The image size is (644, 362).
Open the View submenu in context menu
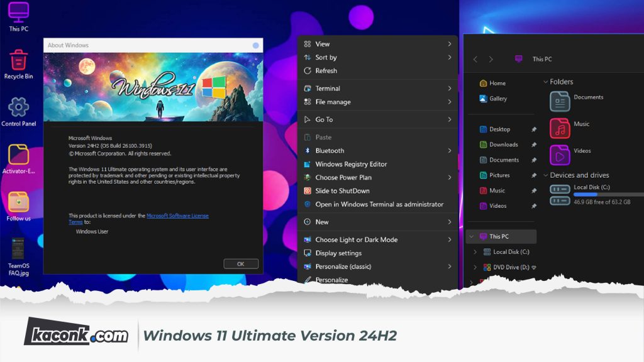tap(377, 44)
